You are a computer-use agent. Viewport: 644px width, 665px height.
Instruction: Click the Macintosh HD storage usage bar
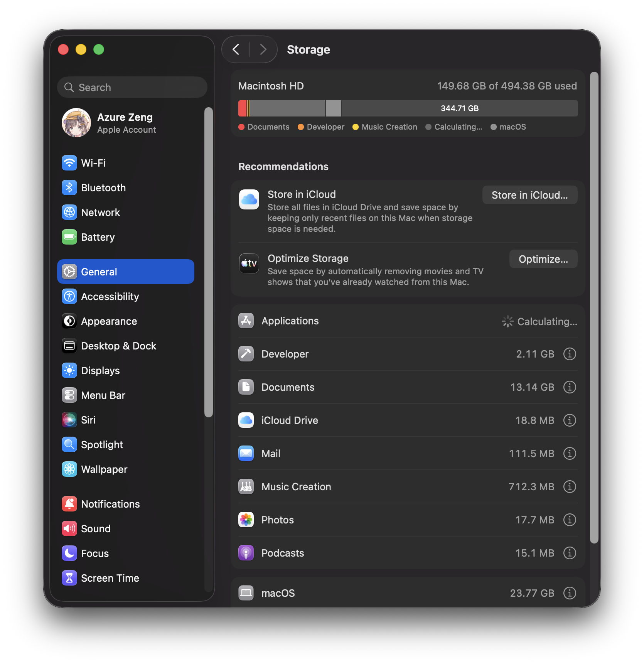point(408,108)
